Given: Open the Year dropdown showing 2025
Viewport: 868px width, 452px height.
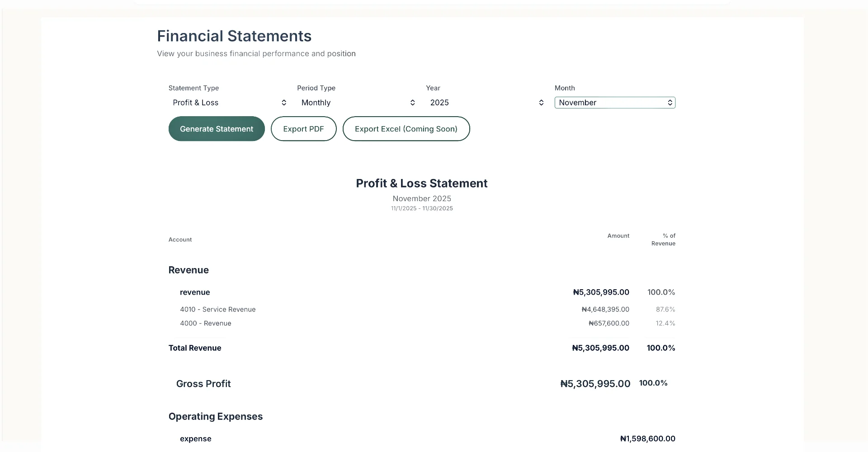Looking at the screenshot, I should tap(486, 103).
